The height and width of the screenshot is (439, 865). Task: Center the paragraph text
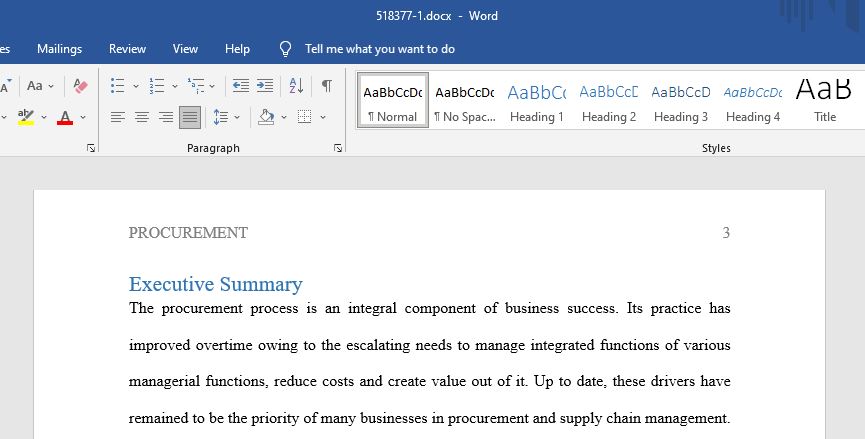pos(142,117)
